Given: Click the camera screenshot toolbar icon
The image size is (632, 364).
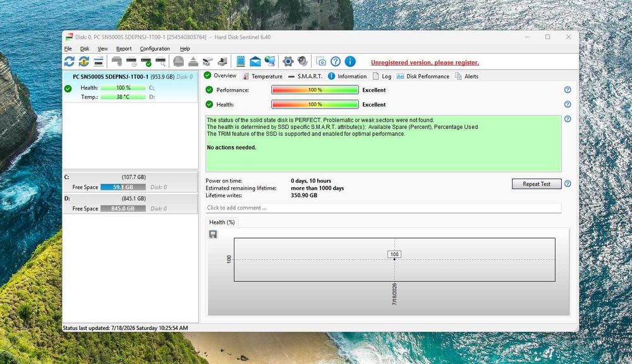Looking at the screenshot, I should 321,61.
